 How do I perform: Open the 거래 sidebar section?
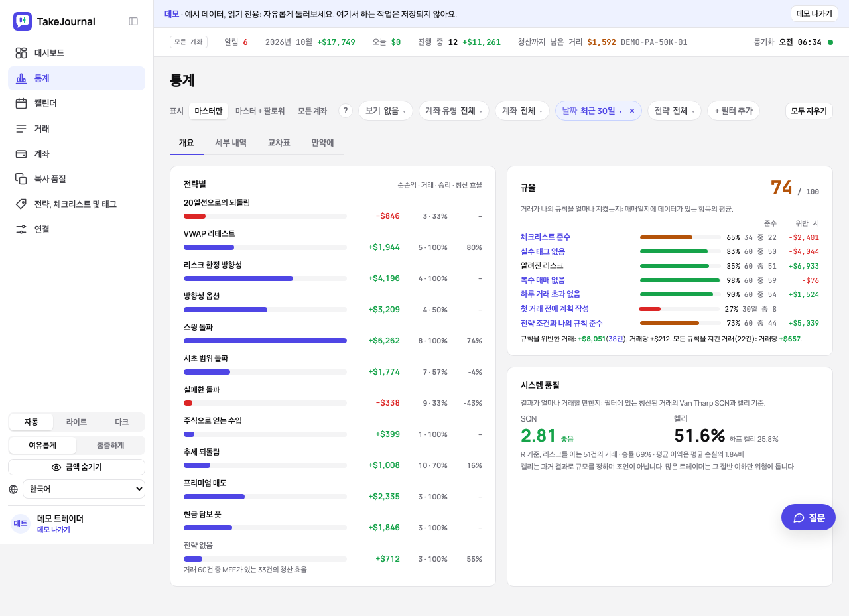pyautogui.click(x=76, y=129)
